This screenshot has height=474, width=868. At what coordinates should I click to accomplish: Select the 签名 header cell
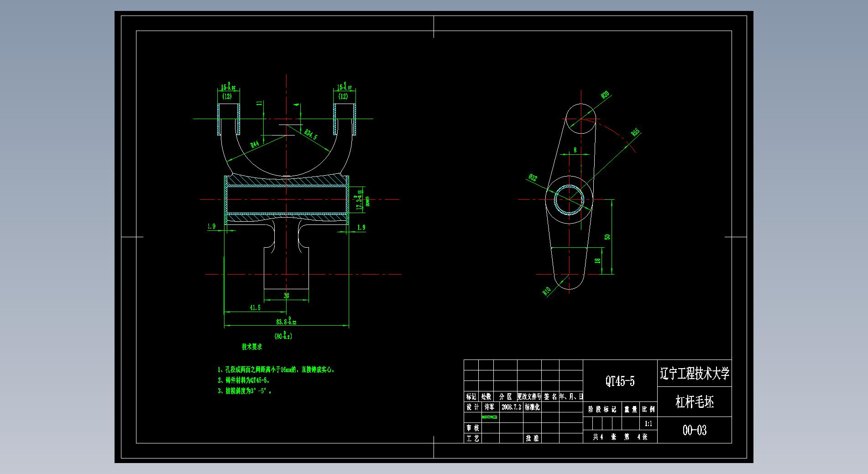click(551, 396)
